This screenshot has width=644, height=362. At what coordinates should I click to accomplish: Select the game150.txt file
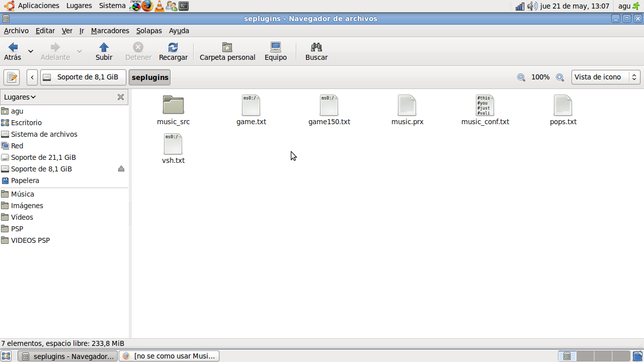coord(329,110)
